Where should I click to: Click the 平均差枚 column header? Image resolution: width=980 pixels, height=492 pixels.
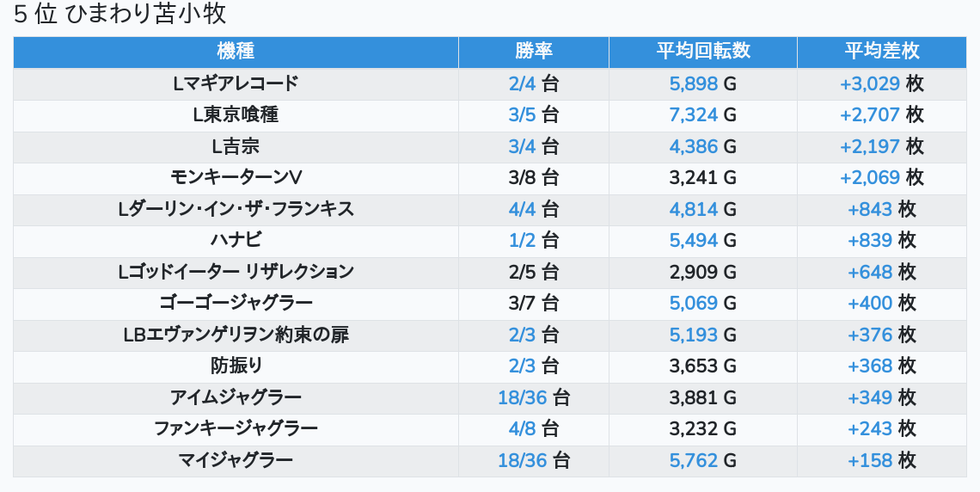pos(882,52)
